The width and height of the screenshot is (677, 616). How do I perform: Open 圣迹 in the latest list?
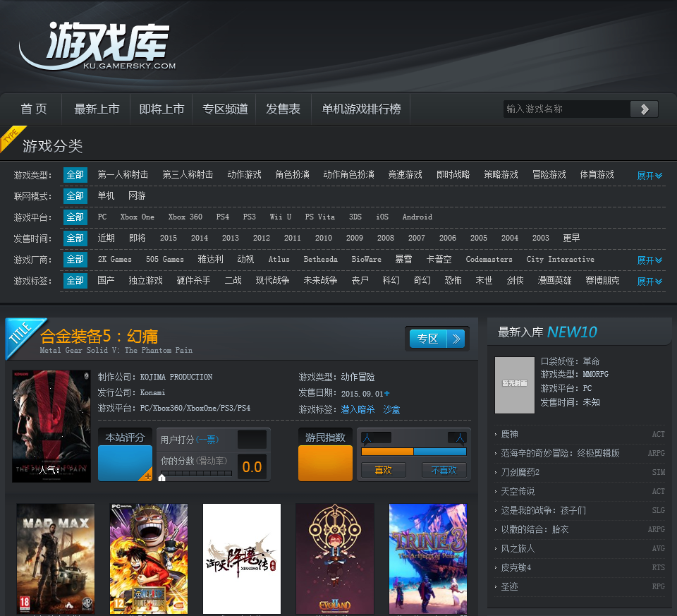(509, 586)
